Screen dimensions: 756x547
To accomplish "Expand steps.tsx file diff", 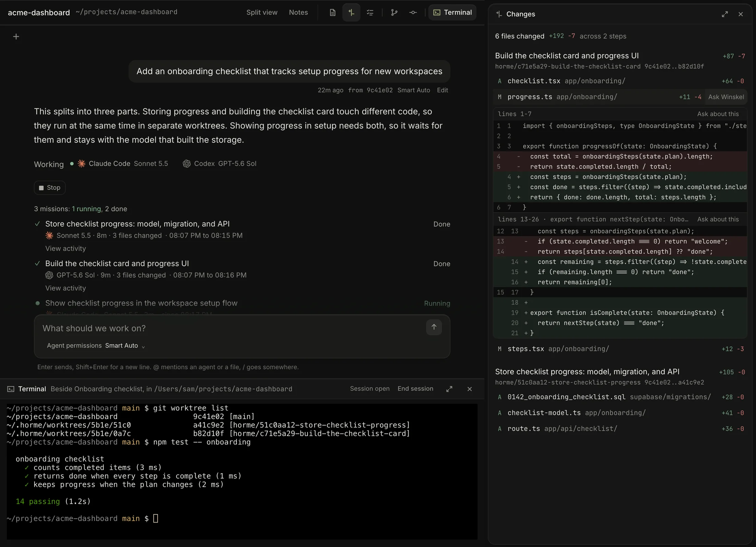I will click(620, 349).
